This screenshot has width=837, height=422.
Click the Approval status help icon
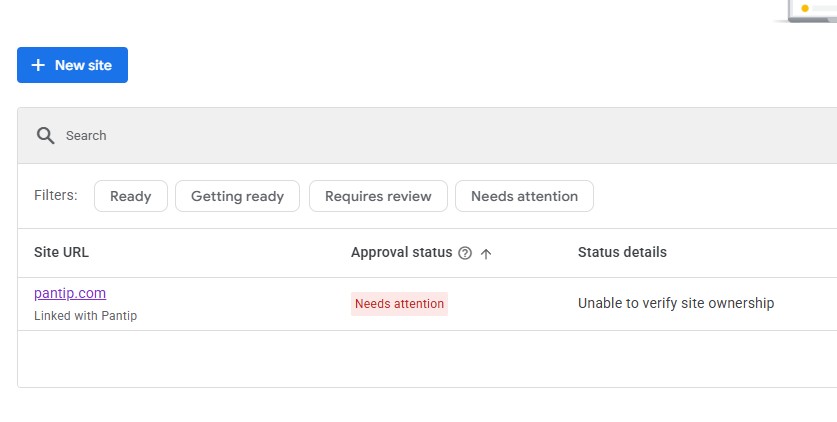click(465, 253)
